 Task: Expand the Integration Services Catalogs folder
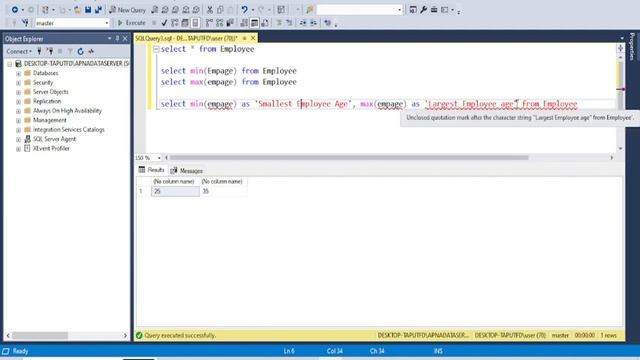pyautogui.click(x=18, y=130)
